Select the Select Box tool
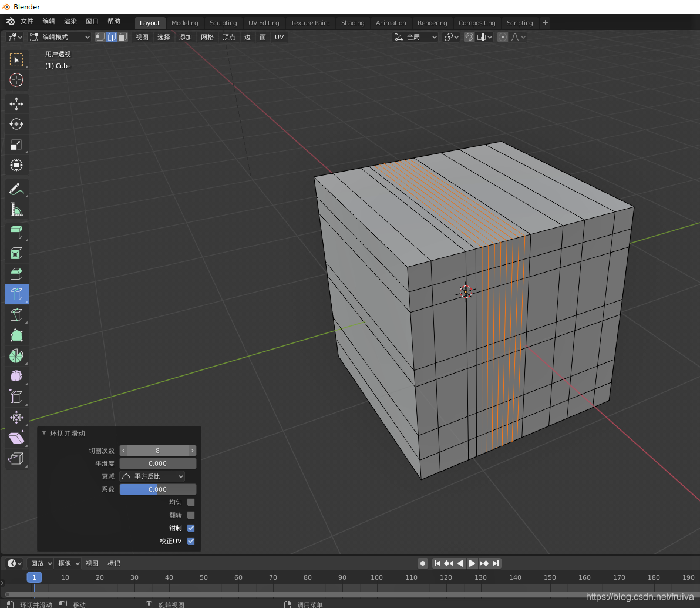Viewport: 700px width, 608px height. 16,60
